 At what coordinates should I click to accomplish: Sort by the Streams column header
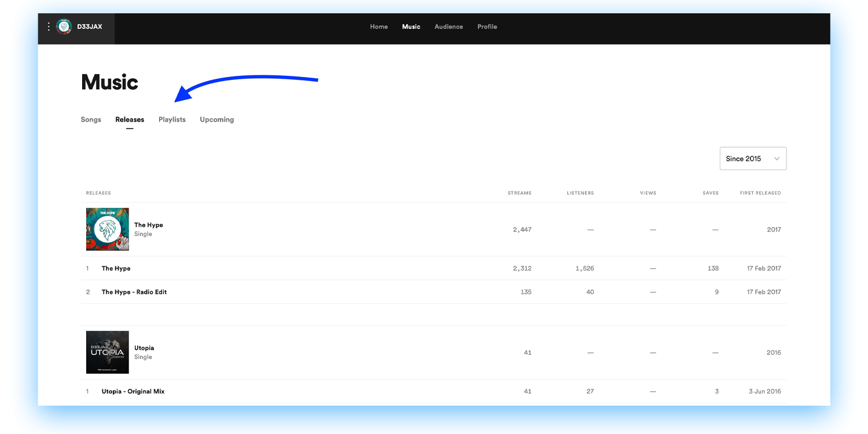(519, 193)
